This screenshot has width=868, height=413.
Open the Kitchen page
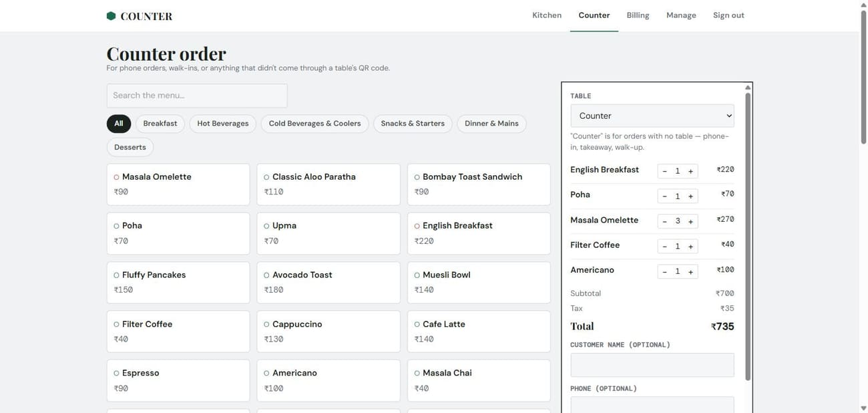[547, 15]
